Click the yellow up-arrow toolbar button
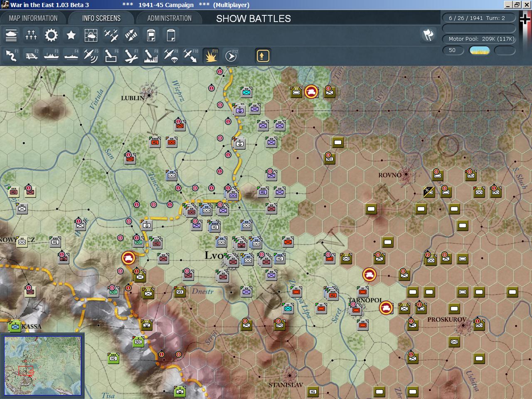 click(x=263, y=56)
